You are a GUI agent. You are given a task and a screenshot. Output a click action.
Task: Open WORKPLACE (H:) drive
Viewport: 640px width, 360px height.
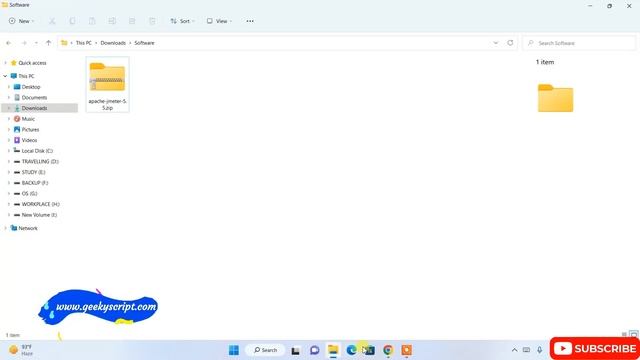[x=40, y=204]
